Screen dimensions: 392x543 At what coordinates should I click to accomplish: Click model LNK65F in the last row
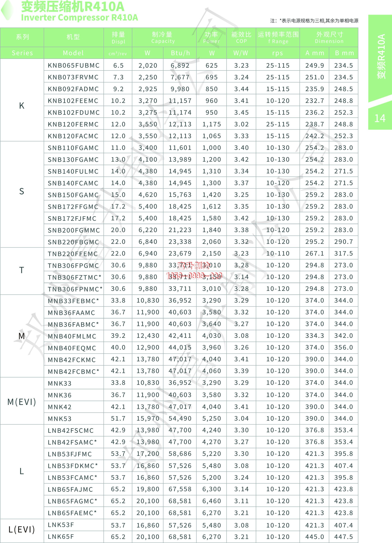point(61,537)
